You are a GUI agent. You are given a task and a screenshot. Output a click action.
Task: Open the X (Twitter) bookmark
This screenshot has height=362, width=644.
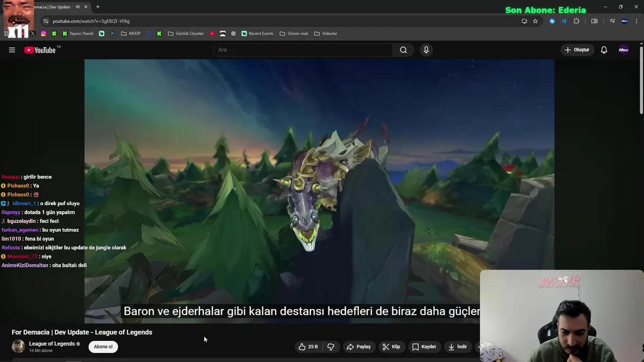33,34
